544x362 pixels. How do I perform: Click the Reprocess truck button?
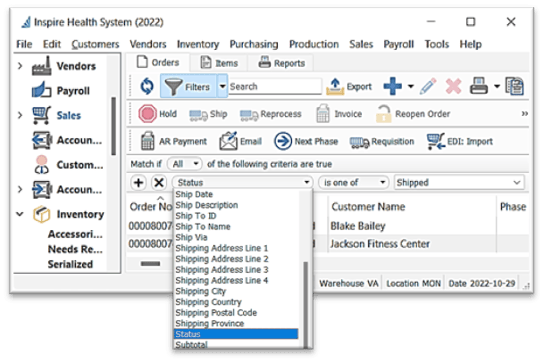pos(271,114)
